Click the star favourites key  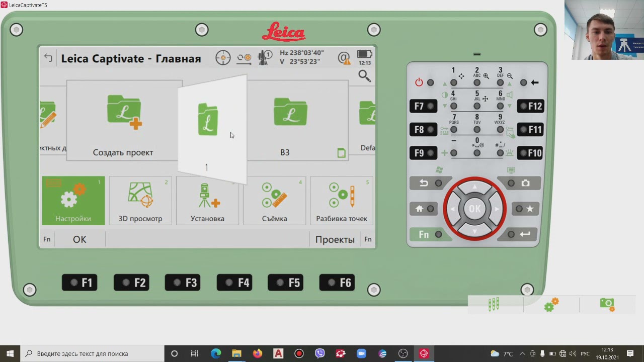(x=525, y=209)
